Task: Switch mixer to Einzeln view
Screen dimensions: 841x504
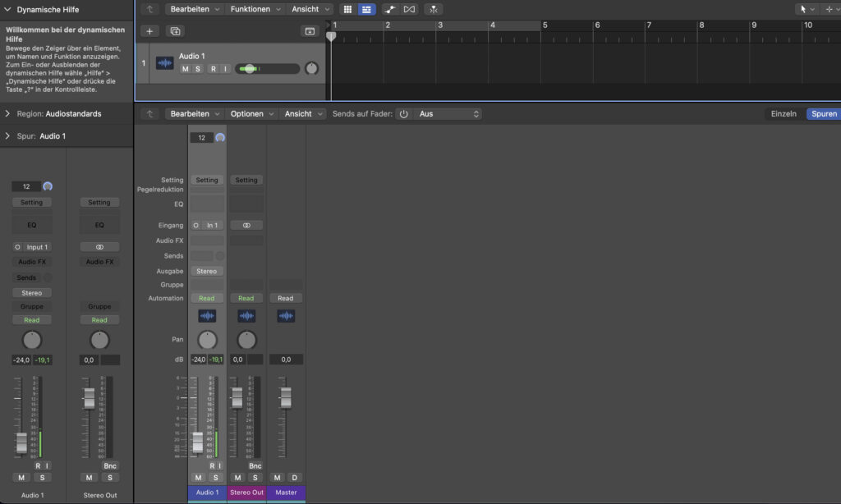Action: point(784,113)
